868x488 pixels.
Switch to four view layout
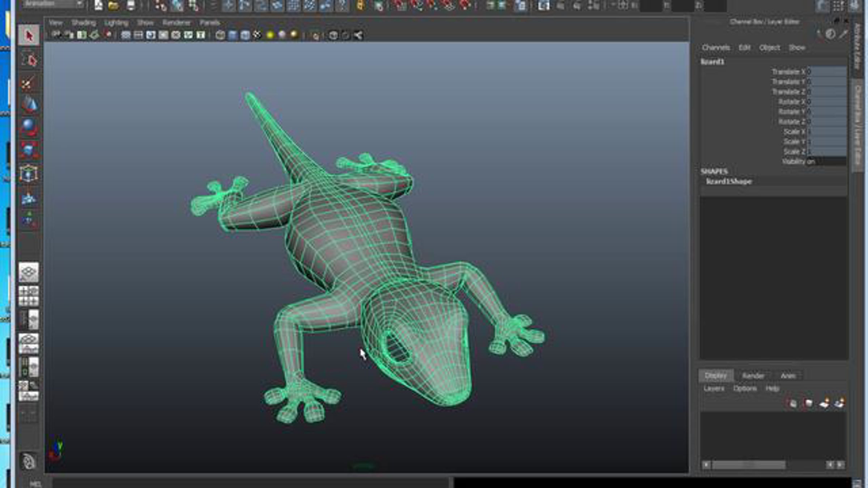point(29,296)
